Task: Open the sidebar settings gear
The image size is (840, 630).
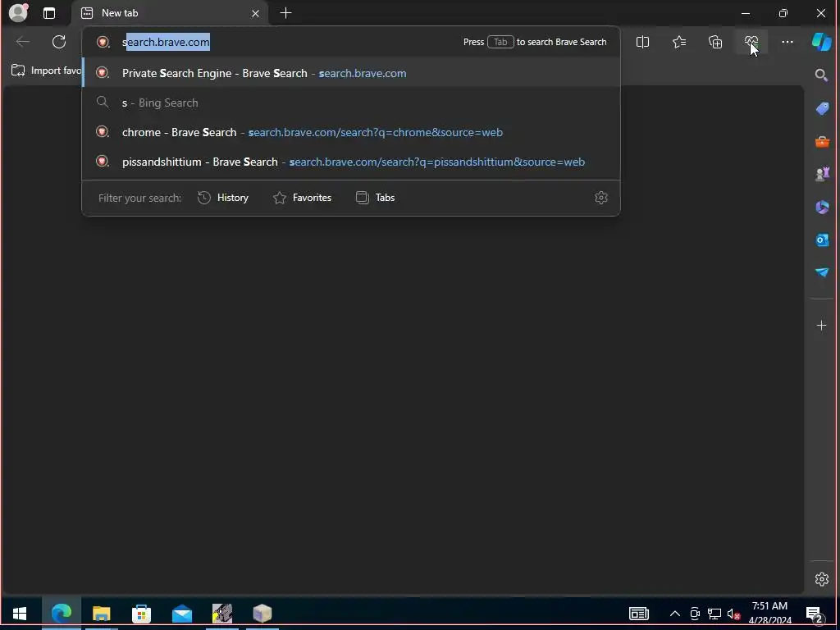Action: click(x=821, y=579)
